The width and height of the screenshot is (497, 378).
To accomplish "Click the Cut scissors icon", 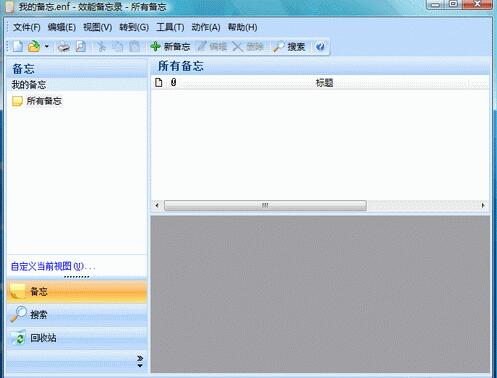I will point(101,47).
